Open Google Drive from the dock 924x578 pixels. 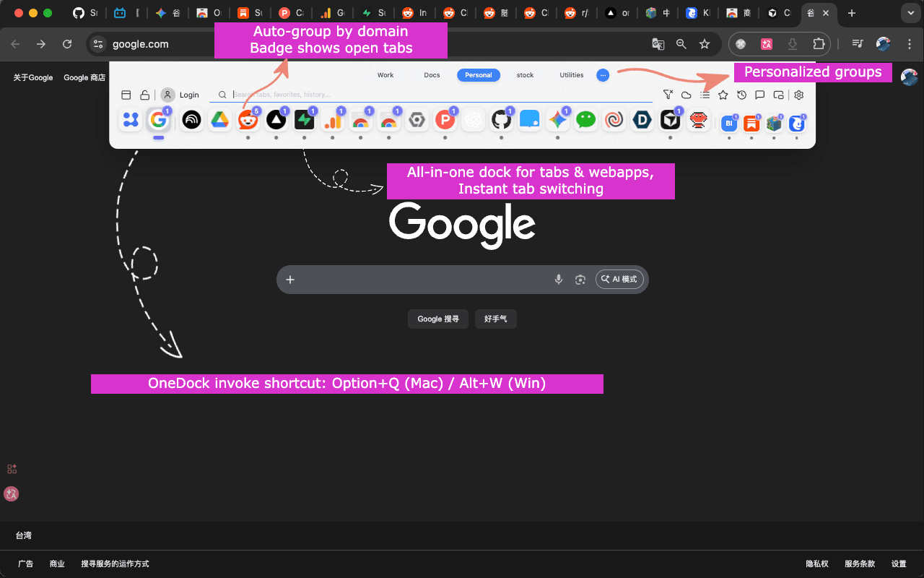(220, 120)
